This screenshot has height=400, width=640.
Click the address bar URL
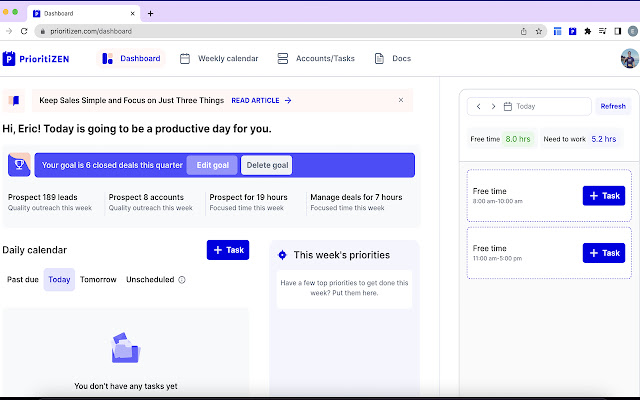pyautogui.click(x=91, y=31)
